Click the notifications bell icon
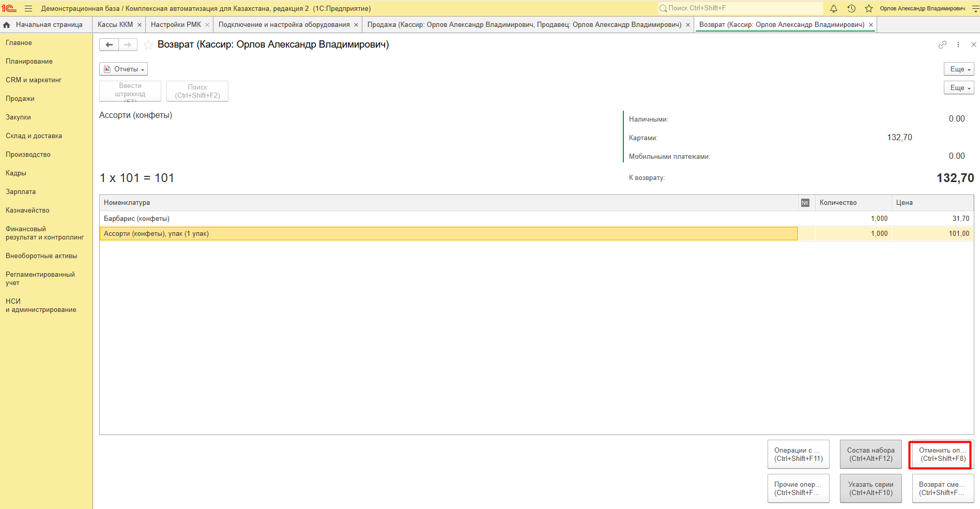980x509 pixels. [x=834, y=8]
